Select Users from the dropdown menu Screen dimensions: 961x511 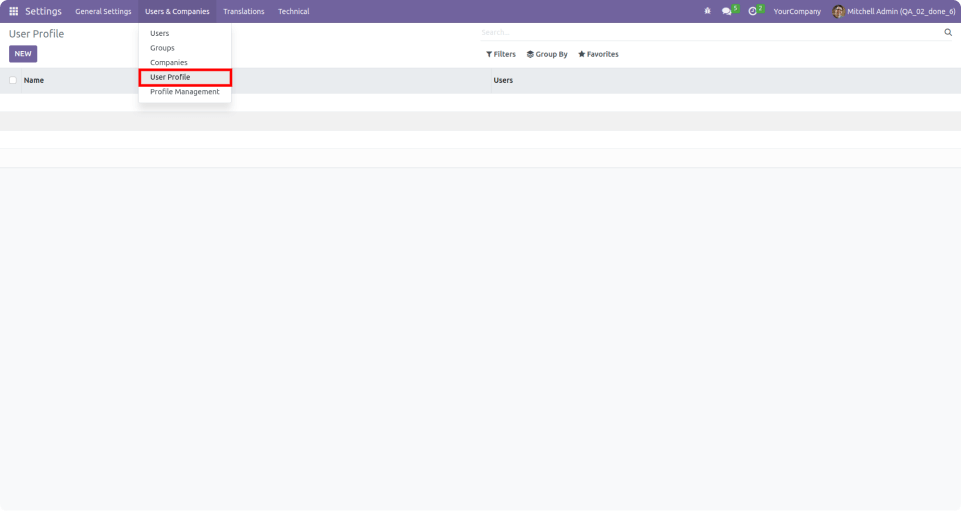pyautogui.click(x=160, y=33)
